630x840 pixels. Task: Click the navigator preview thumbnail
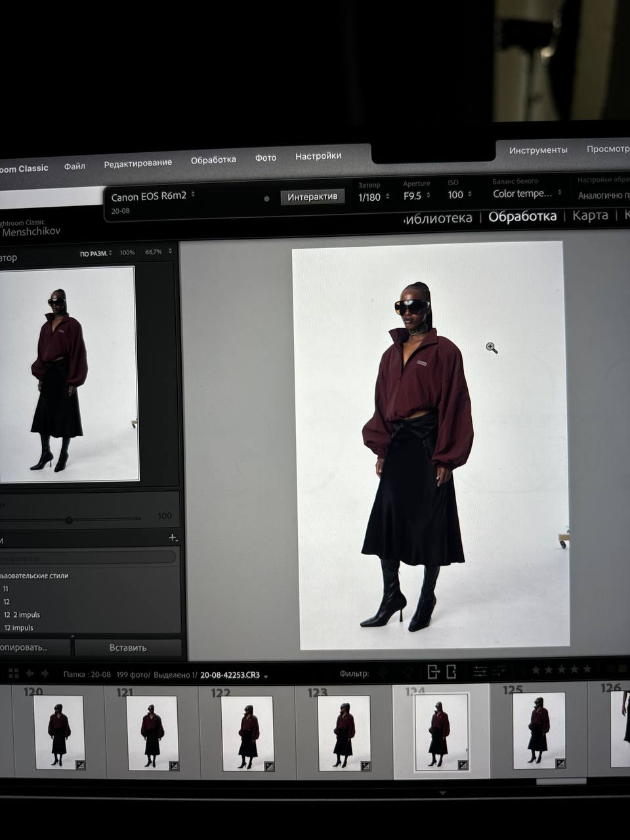tap(69, 374)
